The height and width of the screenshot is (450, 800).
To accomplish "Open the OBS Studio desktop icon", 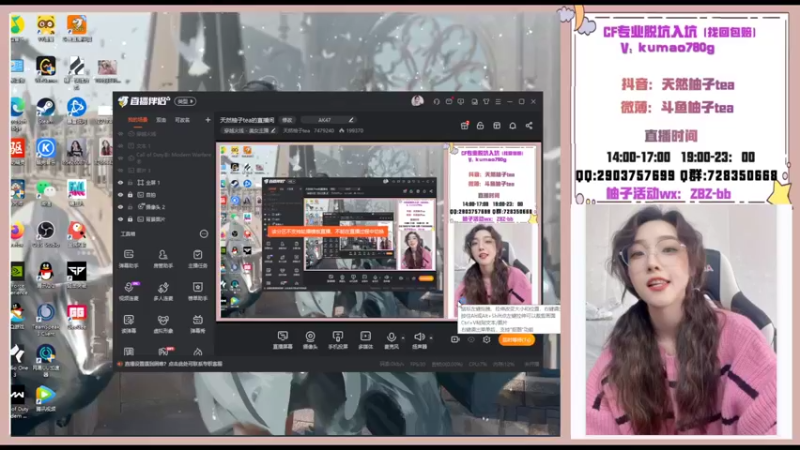I will (45, 233).
